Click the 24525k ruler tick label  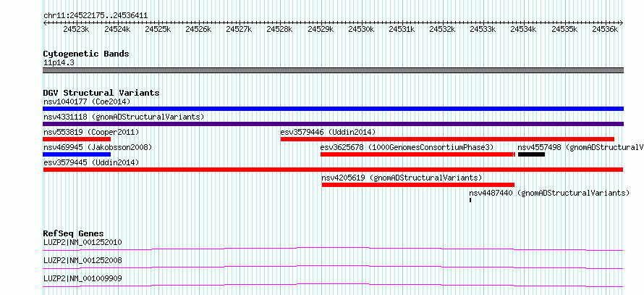click(x=158, y=29)
